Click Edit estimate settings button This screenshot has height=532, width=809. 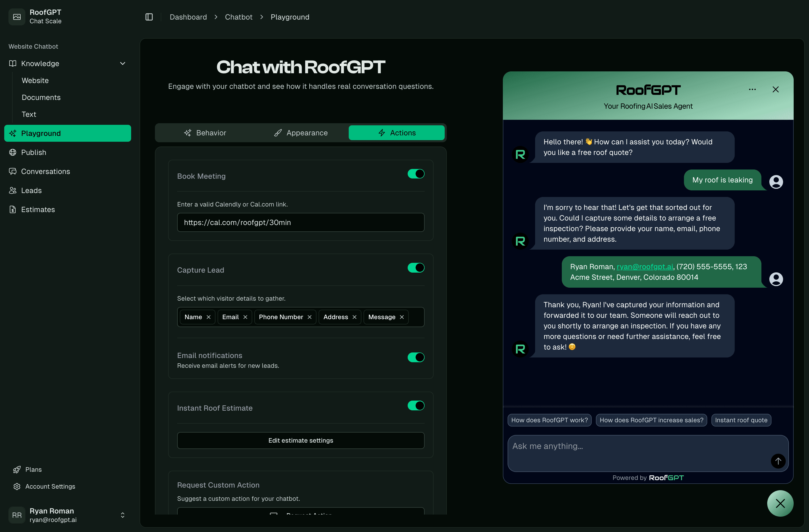(x=301, y=440)
